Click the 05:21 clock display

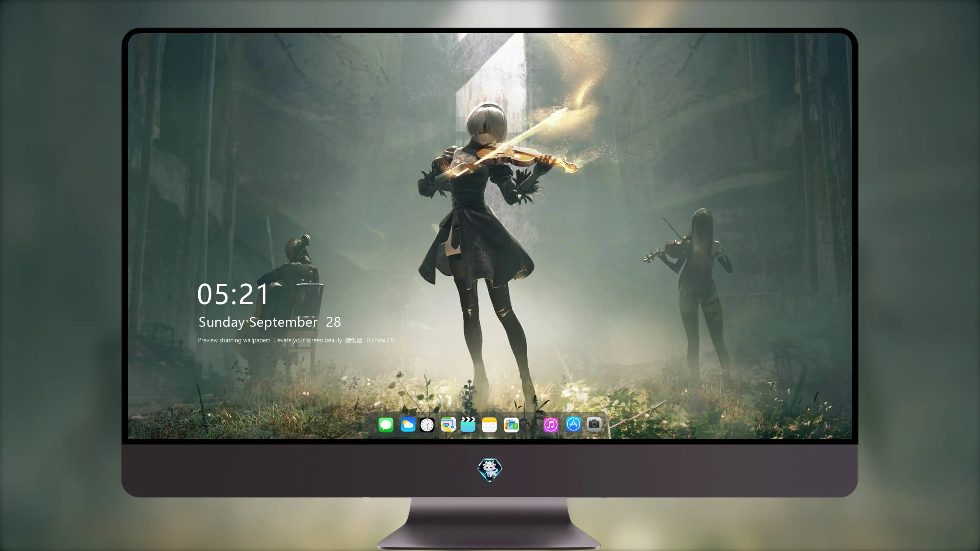pos(233,294)
